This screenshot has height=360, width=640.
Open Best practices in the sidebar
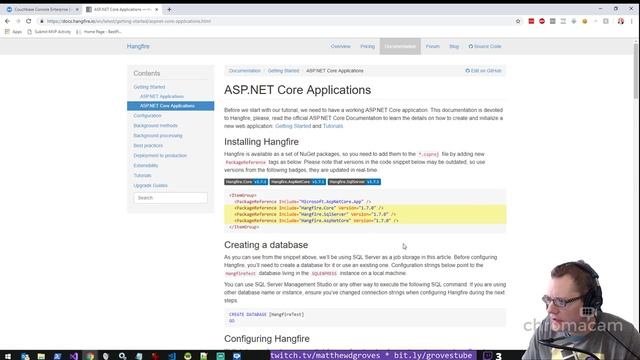pyautogui.click(x=148, y=146)
